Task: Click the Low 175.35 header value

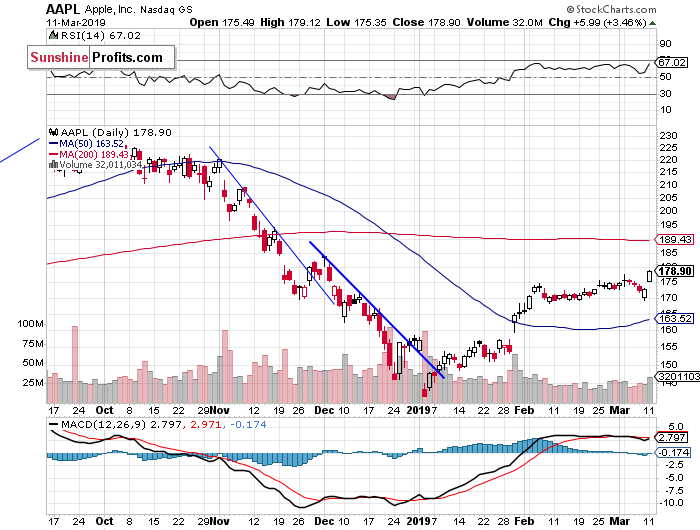Action: point(356,22)
